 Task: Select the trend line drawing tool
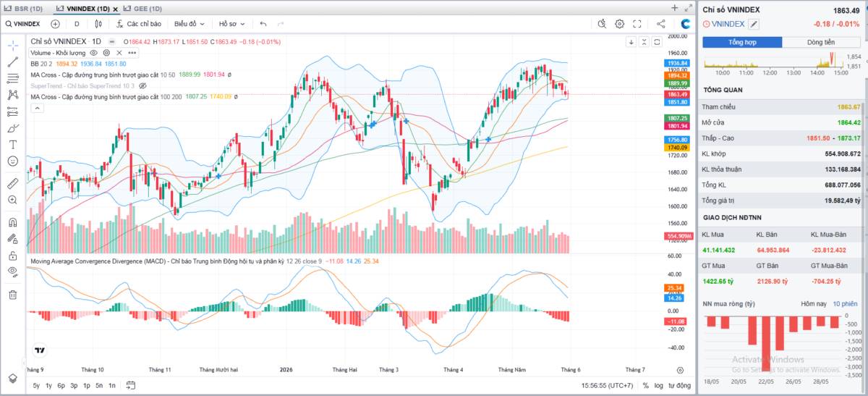coord(12,62)
